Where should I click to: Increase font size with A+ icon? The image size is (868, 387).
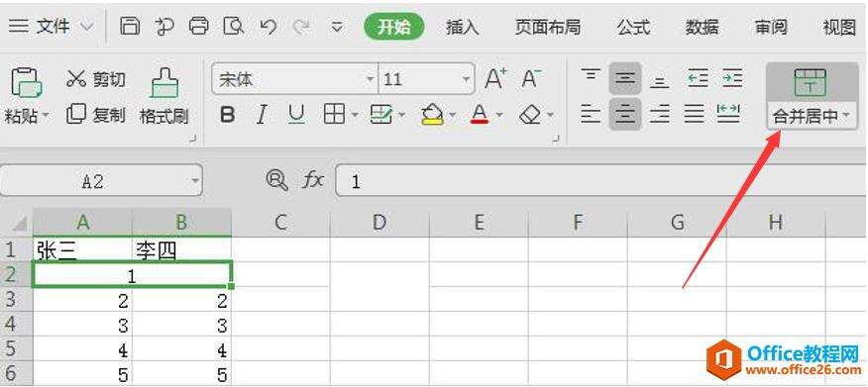coord(495,78)
